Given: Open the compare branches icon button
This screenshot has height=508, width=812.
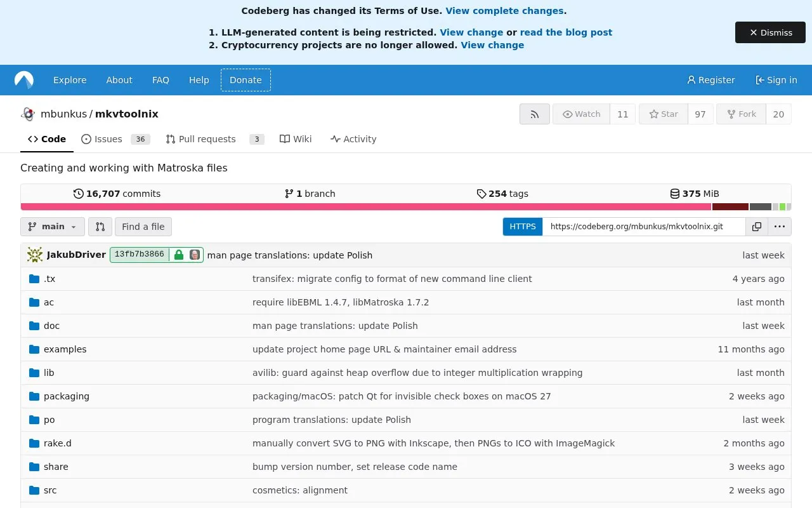Looking at the screenshot, I should coord(100,227).
